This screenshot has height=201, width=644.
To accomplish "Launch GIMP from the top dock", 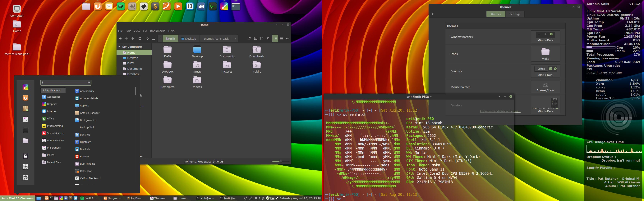I will pyautogui.click(x=132, y=7).
